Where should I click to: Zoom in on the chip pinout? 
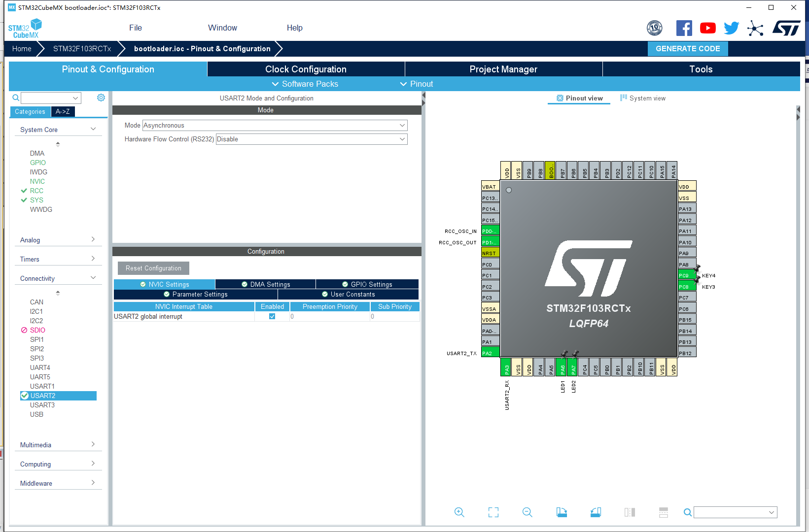(x=459, y=512)
